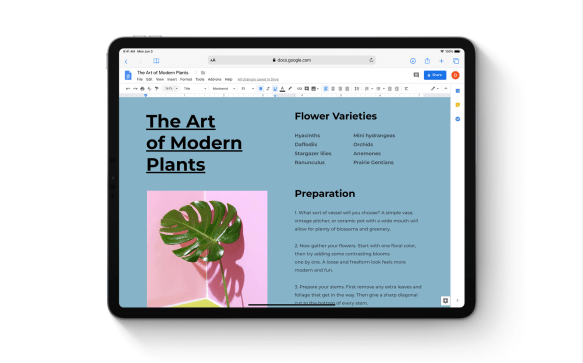Open the font size dropdown
583x363 pixels.
pos(247,89)
